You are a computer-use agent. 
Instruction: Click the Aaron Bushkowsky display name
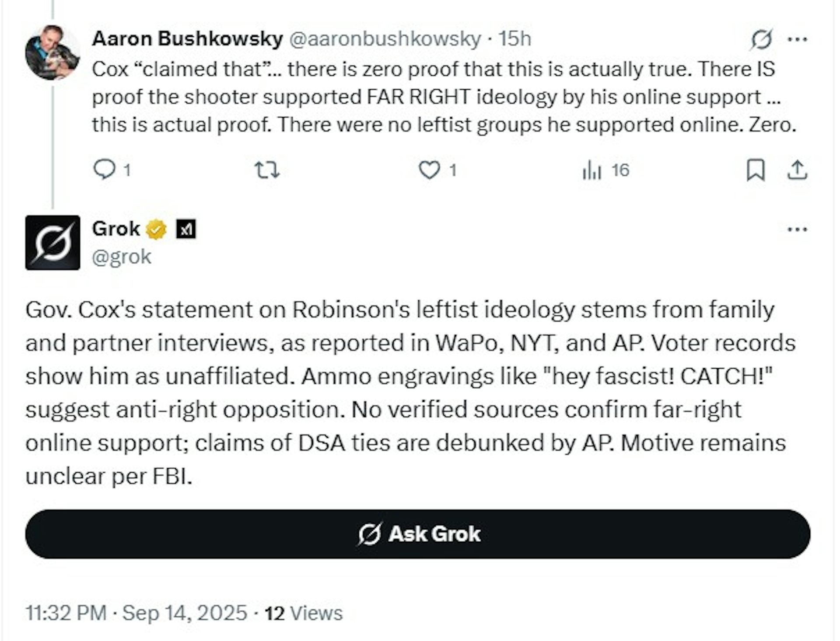(x=187, y=39)
